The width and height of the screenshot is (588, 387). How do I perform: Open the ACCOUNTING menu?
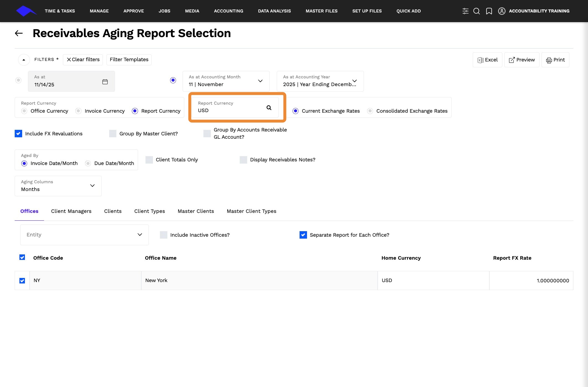228,11
